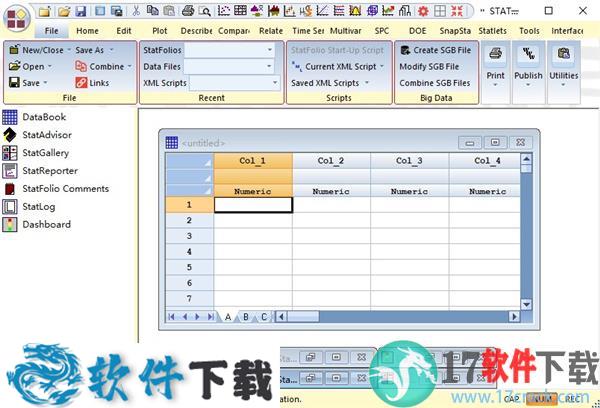Open the Edit ribbon tab
The image size is (600, 408).
point(124,31)
